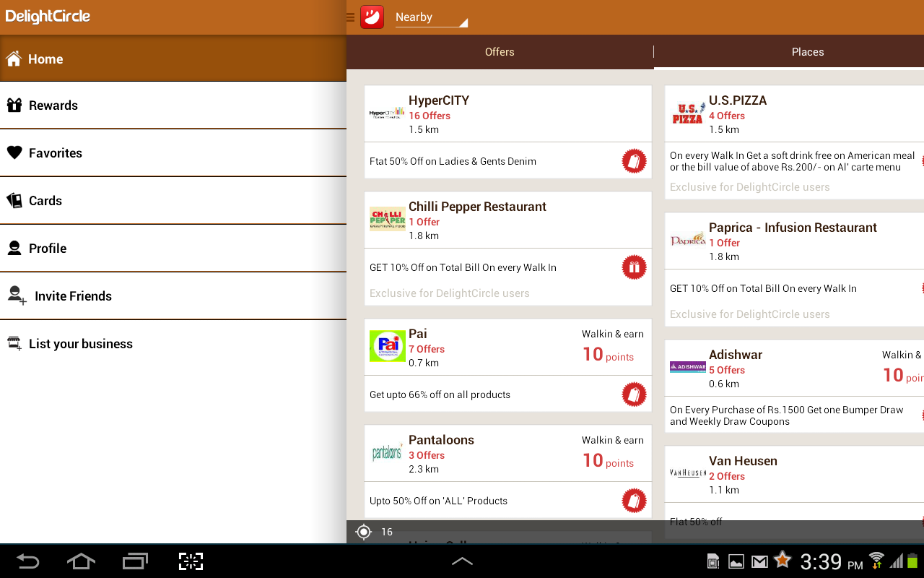View Pai's 7 Offers link
Viewport: 924px width, 578px height.
(x=427, y=349)
